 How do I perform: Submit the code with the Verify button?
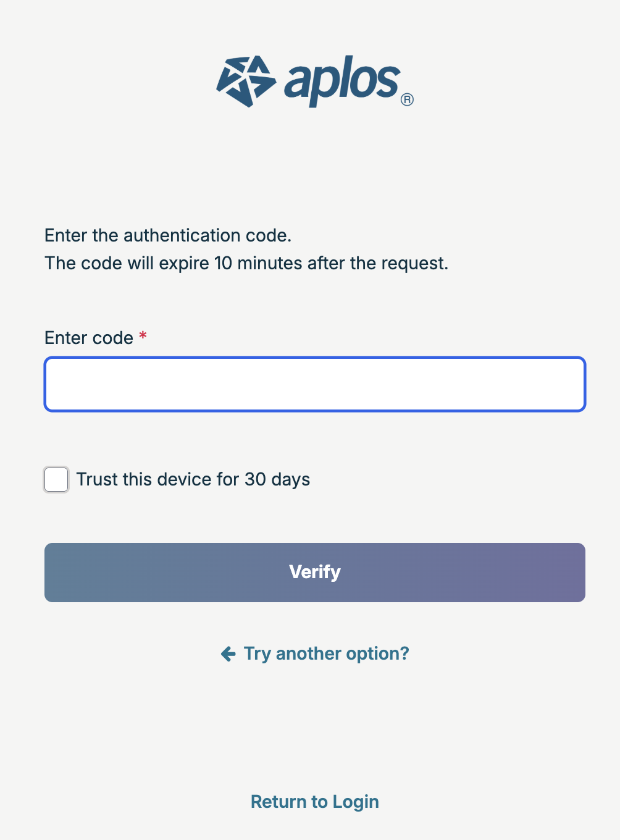pyautogui.click(x=315, y=573)
